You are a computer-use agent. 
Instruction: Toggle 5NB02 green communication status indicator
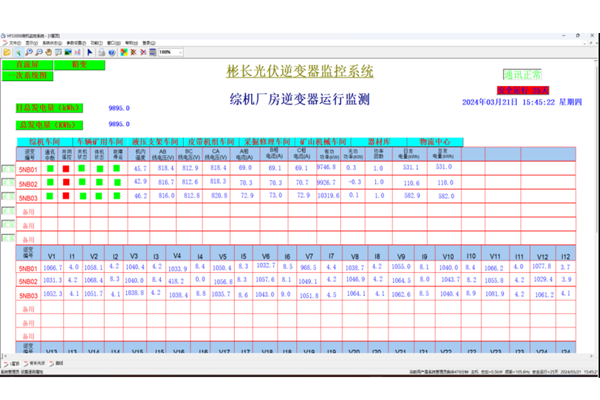[51, 184]
